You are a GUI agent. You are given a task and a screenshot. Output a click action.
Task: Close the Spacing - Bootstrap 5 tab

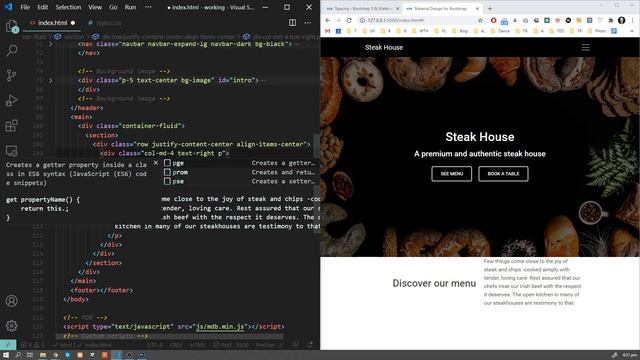pos(398,8)
